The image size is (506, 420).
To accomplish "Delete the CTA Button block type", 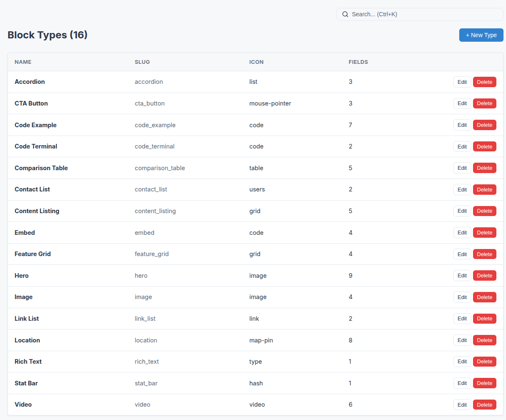I will click(x=484, y=103).
